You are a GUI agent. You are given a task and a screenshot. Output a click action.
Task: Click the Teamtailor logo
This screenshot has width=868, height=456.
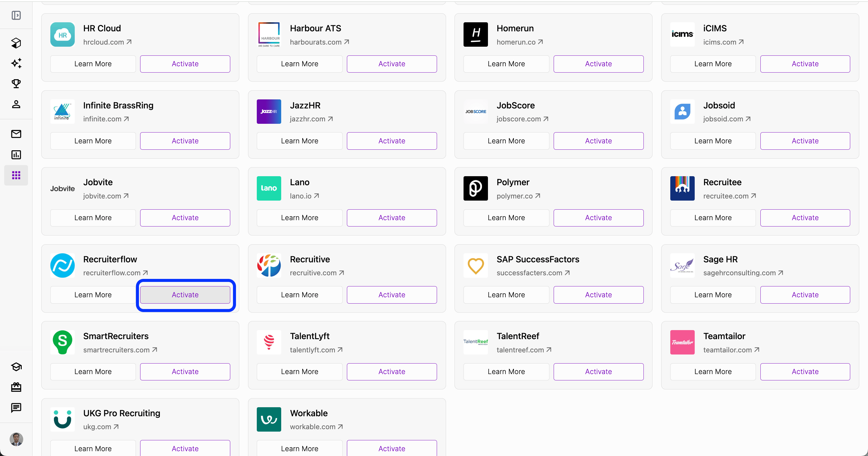[682, 342]
